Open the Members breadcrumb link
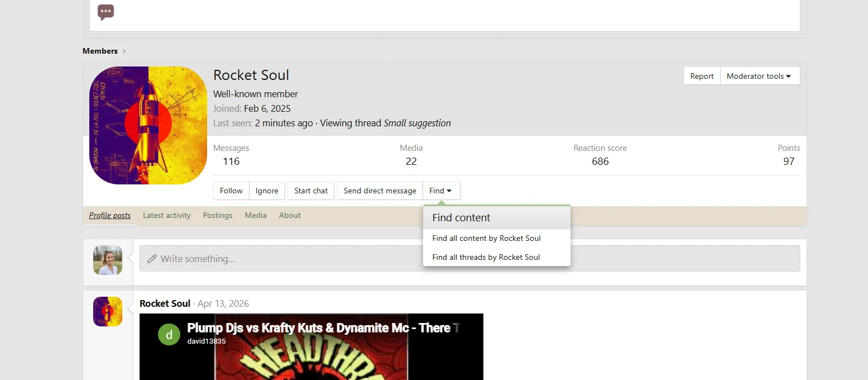Image resolution: width=868 pixels, height=380 pixels. click(x=100, y=51)
